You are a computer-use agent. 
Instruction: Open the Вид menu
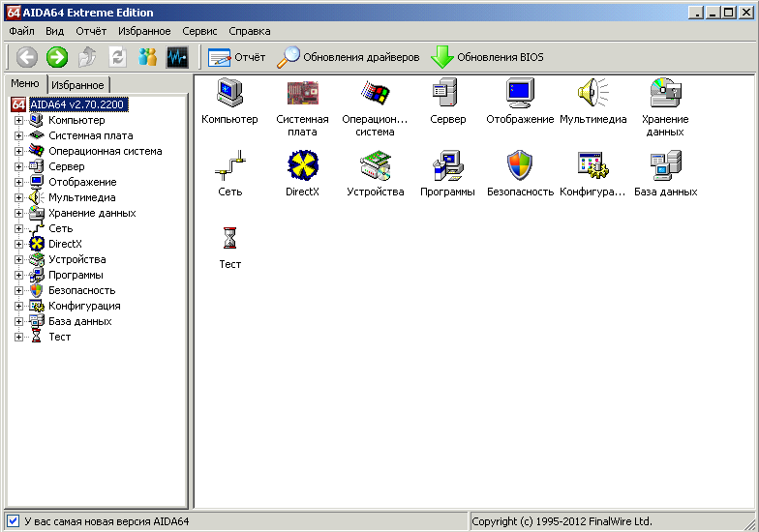[54, 31]
